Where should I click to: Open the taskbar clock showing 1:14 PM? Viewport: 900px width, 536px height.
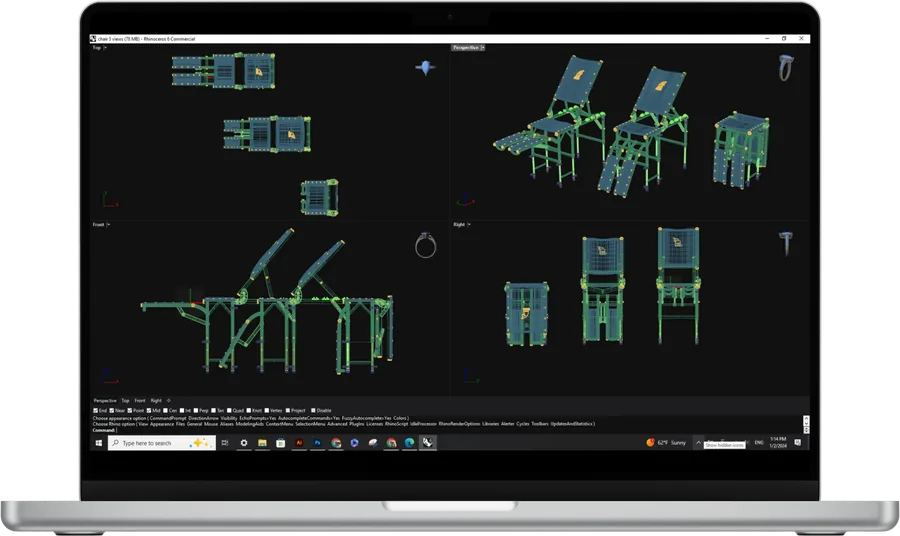778,442
